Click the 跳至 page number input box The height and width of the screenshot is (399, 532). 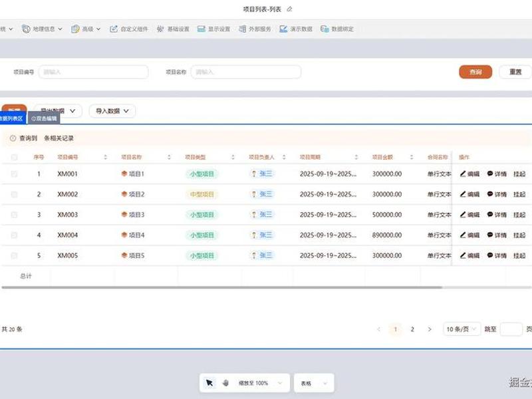pyautogui.click(x=511, y=329)
